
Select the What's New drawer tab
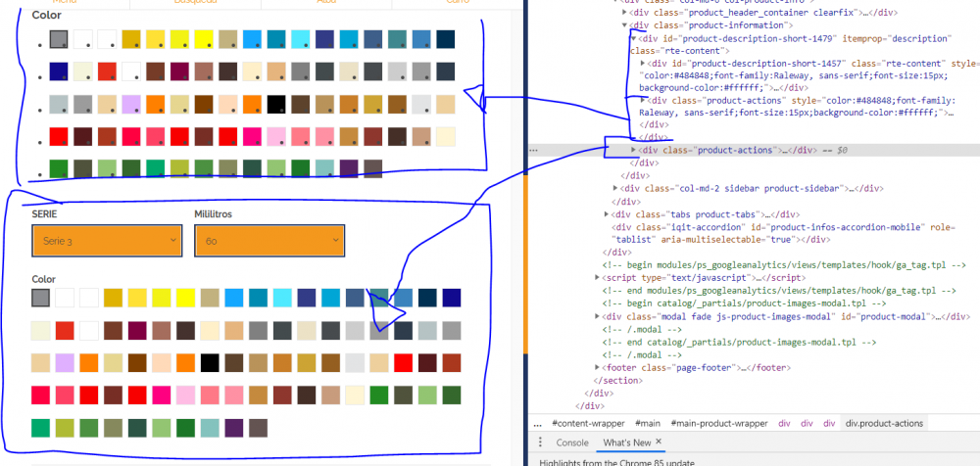click(x=627, y=443)
